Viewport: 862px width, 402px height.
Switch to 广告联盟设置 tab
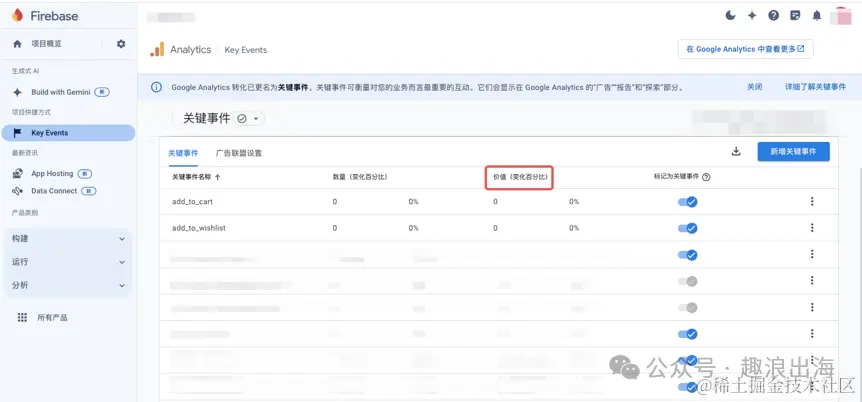tap(239, 153)
